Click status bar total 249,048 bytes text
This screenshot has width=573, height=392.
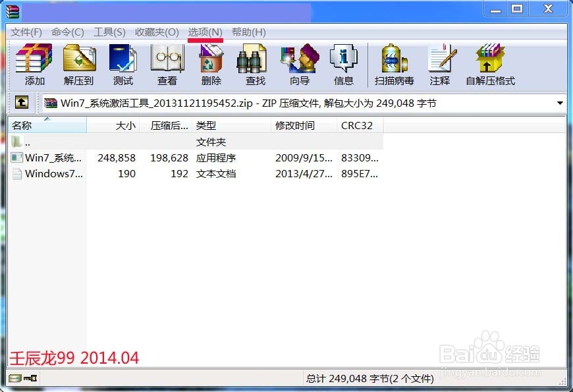[x=370, y=378]
